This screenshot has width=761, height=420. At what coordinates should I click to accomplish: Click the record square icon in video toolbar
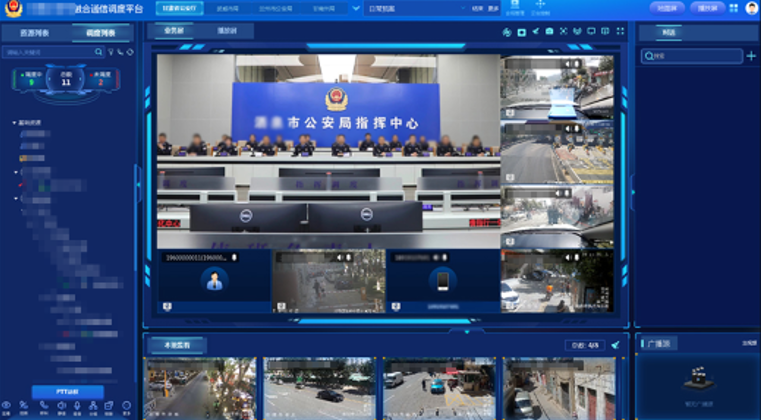click(x=521, y=32)
